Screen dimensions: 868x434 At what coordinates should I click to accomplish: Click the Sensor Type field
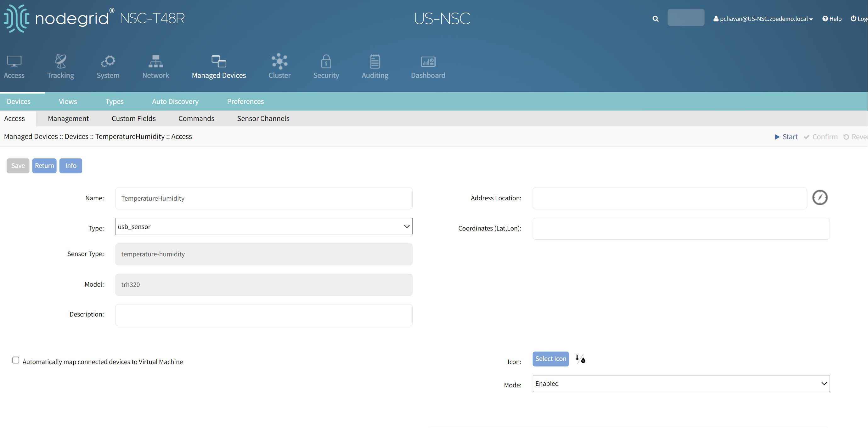(x=264, y=254)
